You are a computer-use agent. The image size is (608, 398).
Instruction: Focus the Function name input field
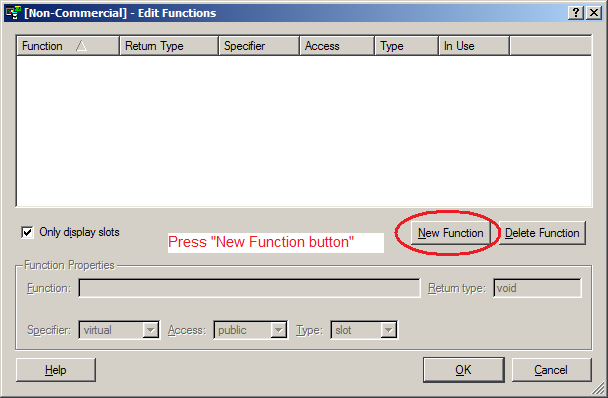(x=249, y=288)
